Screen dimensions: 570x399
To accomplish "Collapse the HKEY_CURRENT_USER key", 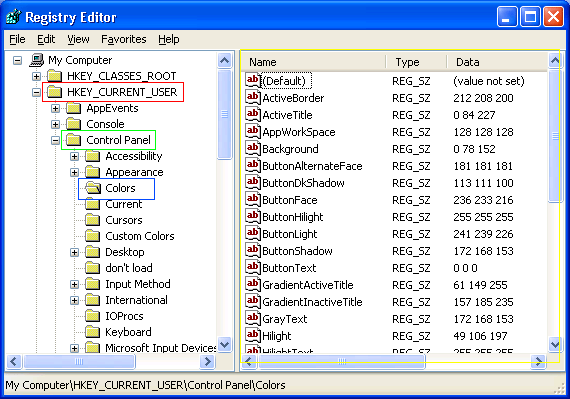I will pos(36,92).
